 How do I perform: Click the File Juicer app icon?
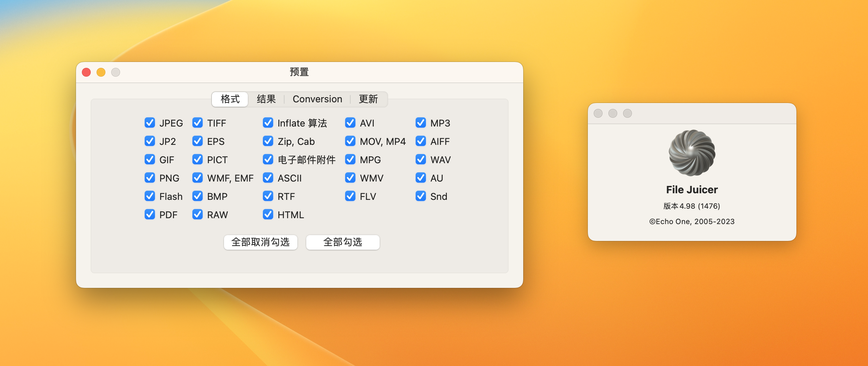coord(692,153)
